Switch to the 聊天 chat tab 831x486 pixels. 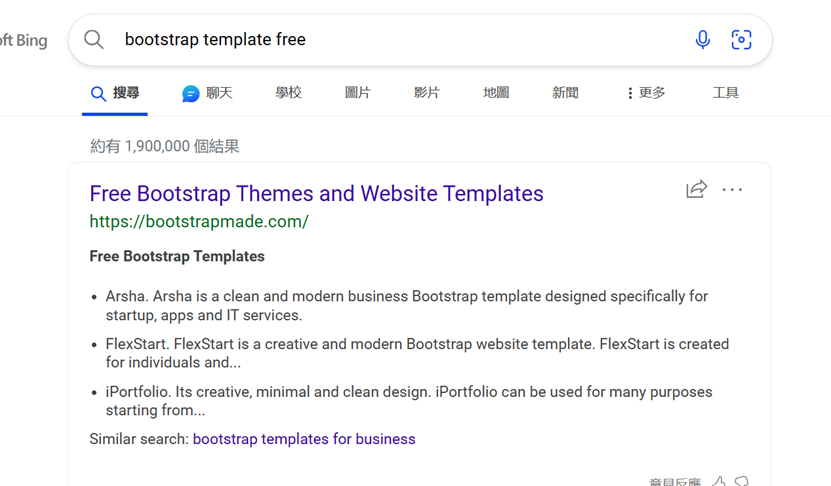tap(207, 93)
